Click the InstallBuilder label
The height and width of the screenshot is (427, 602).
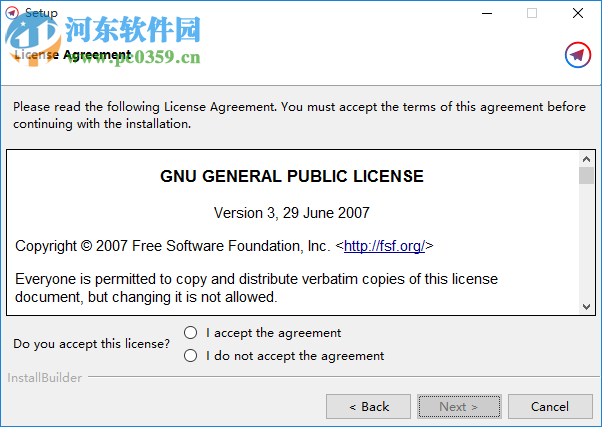pos(45,378)
